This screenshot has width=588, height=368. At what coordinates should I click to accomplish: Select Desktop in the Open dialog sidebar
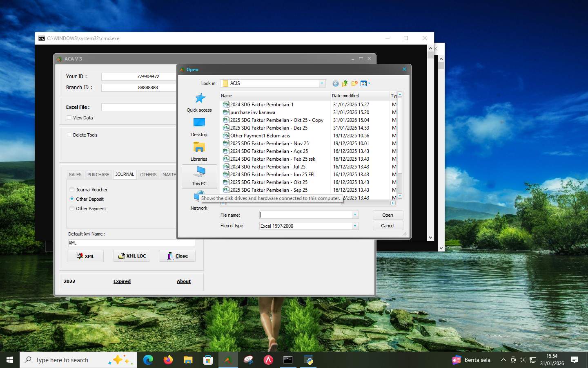tap(199, 127)
